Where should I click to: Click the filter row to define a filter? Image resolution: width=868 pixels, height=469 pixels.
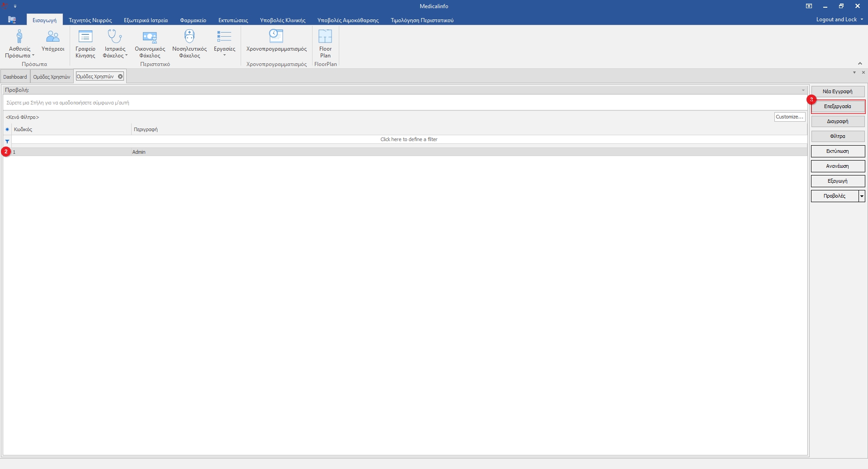coord(408,139)
